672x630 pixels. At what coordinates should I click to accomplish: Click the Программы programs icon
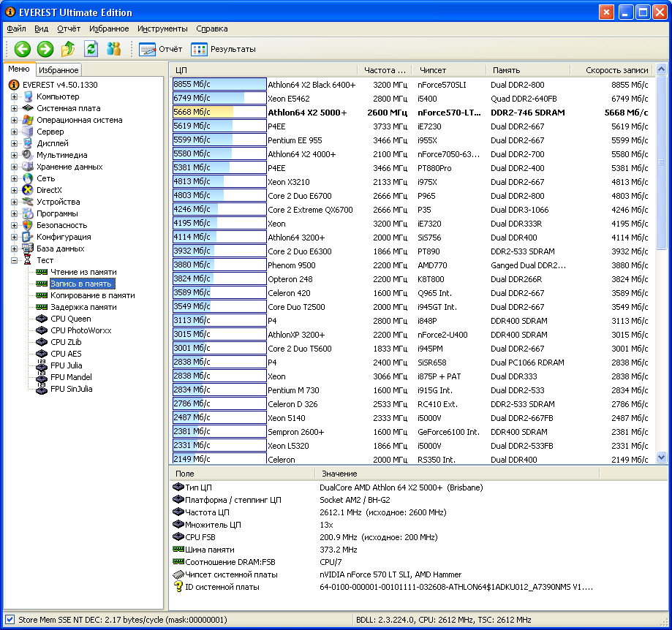point(28,213)
